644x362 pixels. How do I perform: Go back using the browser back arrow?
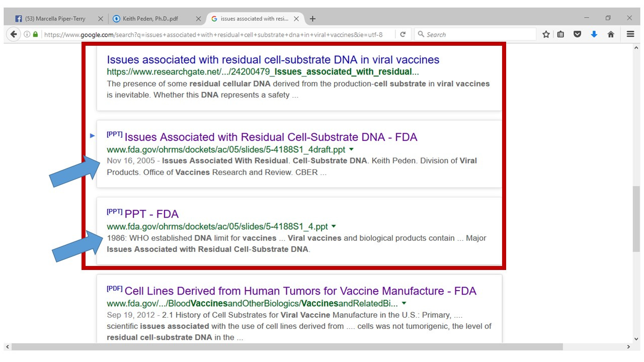point(14,34)
